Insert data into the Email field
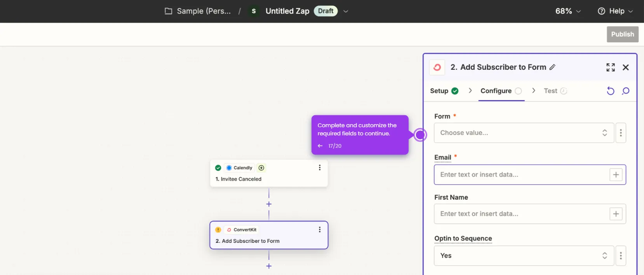Image resolution: width=644 pixels, height=275 pixels. 616,175
